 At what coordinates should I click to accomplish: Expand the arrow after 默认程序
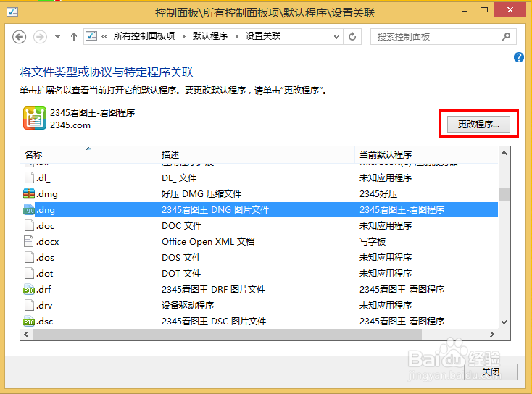click(237, 36)
